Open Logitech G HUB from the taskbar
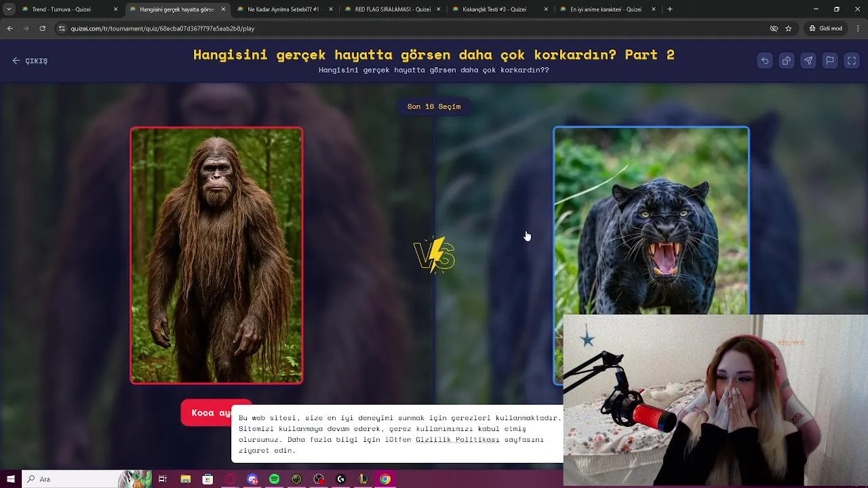Image resolution: width=868 pixels, height=488 pixels. [x=340, y=479]
